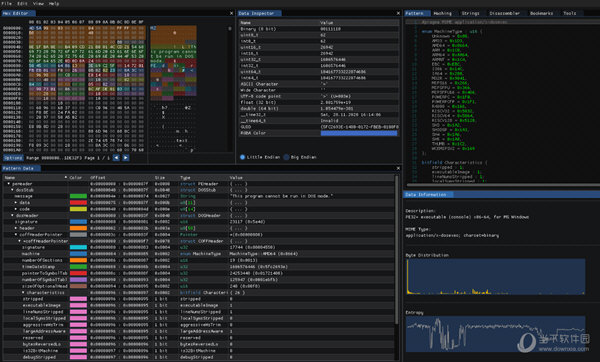Click cyan swatch of signature u32 row

tap(78, 247)
